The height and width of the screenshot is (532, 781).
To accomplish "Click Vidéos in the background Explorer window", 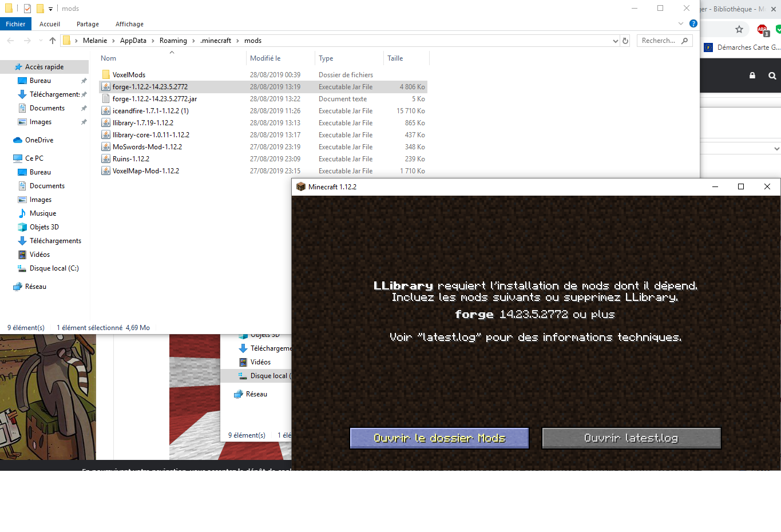I will (260, 362).
